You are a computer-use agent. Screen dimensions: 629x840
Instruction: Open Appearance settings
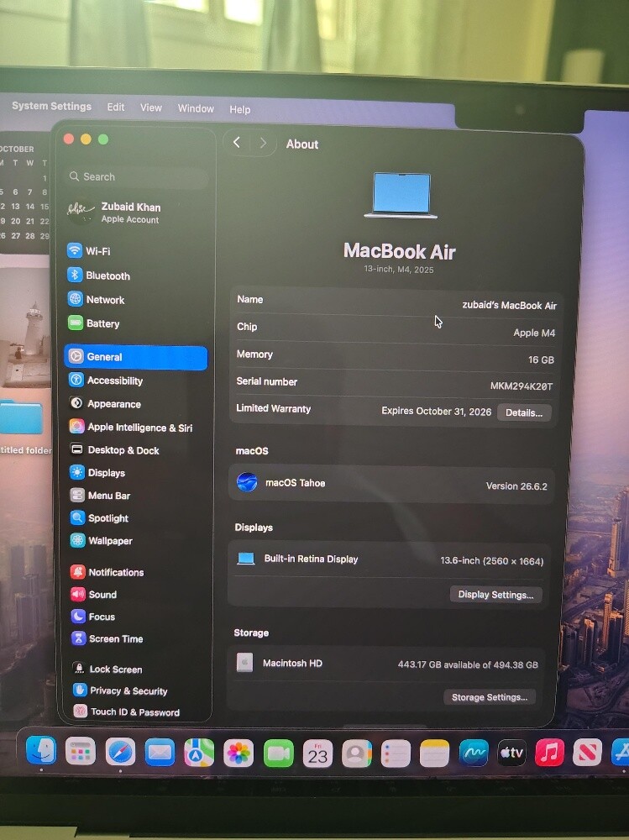pyautogui.click(x=106, y=403)
